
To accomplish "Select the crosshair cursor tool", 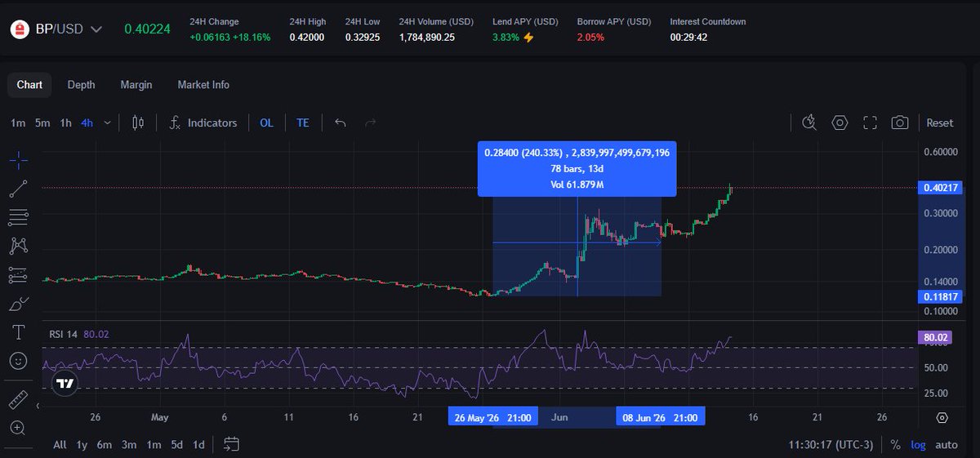I will (19, 160).
